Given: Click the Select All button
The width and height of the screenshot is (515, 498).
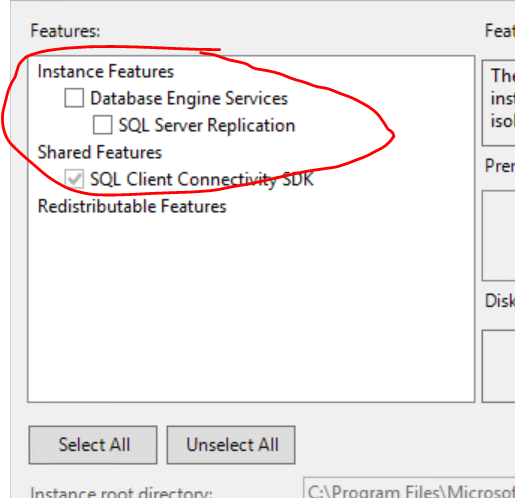Looking at the screenshot, I should coord(93,445).
